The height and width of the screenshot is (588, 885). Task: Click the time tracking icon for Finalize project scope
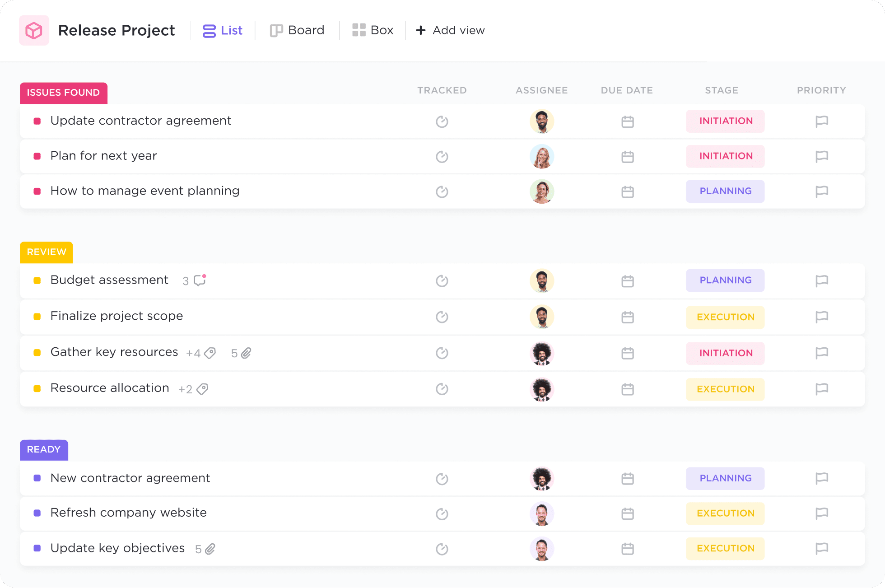(x=442, y=316)
